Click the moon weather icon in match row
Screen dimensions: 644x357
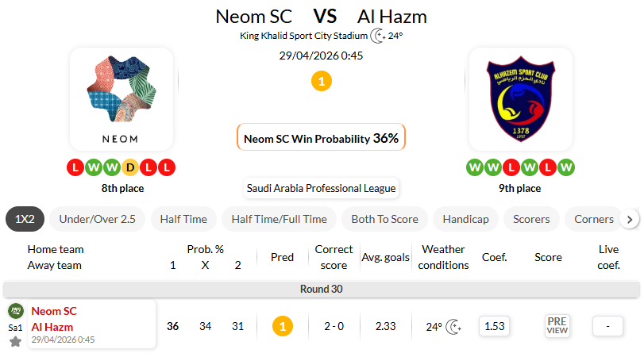pyautogui.click(x=454, y=326)
